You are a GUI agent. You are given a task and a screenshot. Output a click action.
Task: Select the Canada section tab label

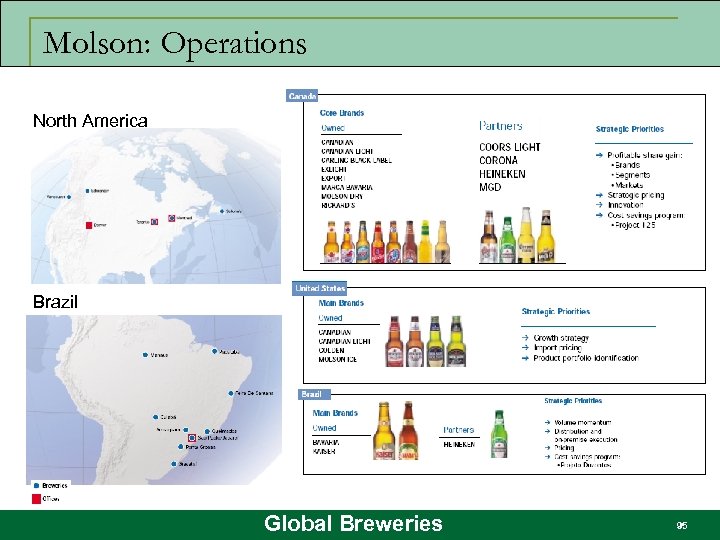coord(302,96)
